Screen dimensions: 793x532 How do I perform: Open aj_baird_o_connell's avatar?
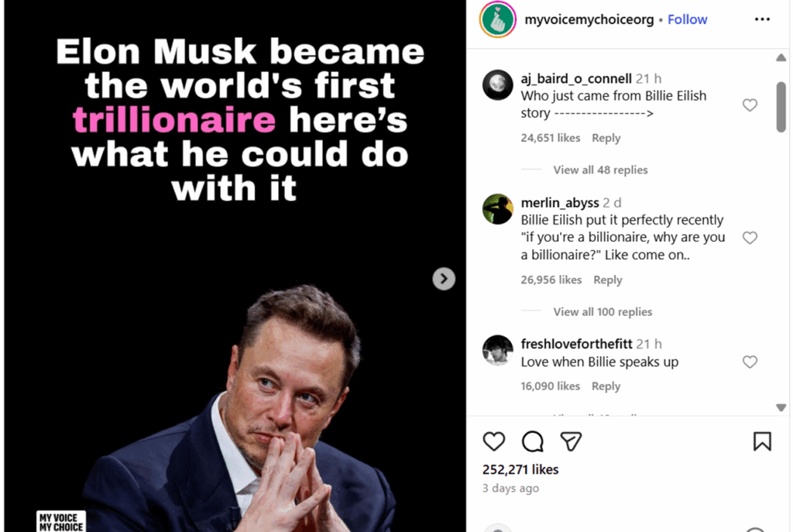[x=498, y=84]
